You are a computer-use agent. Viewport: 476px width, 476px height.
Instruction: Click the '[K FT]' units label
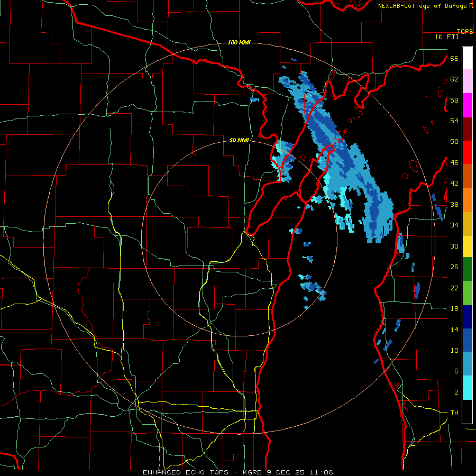pyautogui.click(x=447, y=37)
